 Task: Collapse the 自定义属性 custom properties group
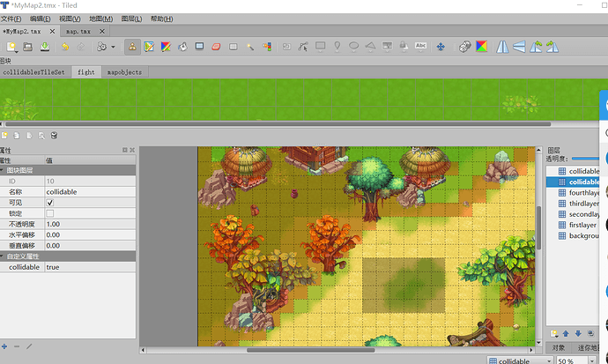[x=2, y=256]
